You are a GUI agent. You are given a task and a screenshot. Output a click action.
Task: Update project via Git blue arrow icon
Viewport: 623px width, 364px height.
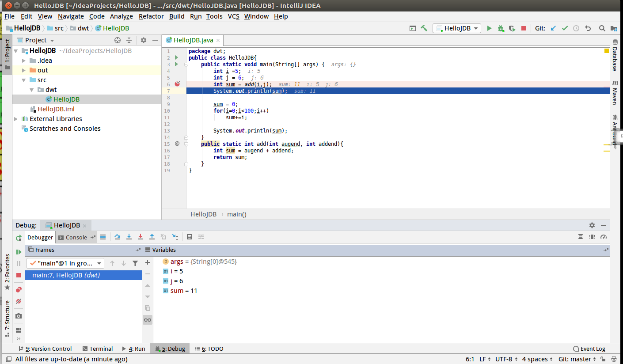(x=553, y=28)
